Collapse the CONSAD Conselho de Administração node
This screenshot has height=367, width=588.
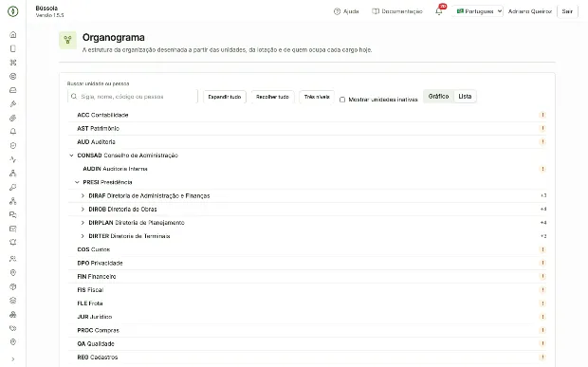71,156
